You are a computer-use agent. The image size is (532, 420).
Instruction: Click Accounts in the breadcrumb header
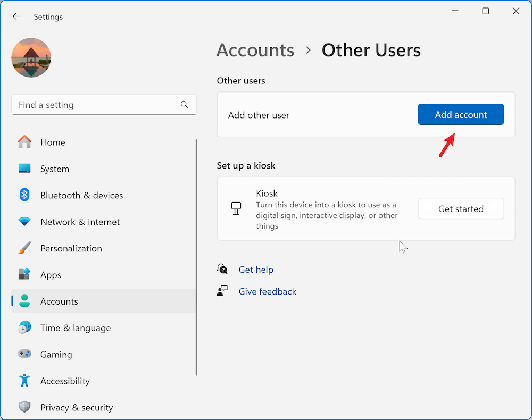click(x=255, y=50)
